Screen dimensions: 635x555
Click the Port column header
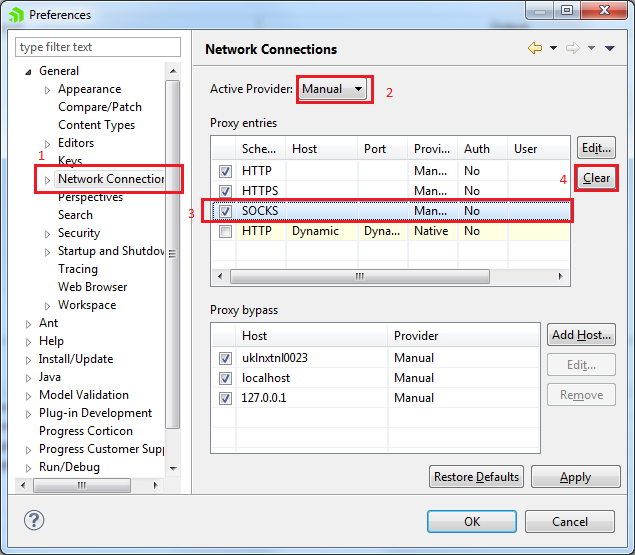pyautogui.click(x=382, y=149)
